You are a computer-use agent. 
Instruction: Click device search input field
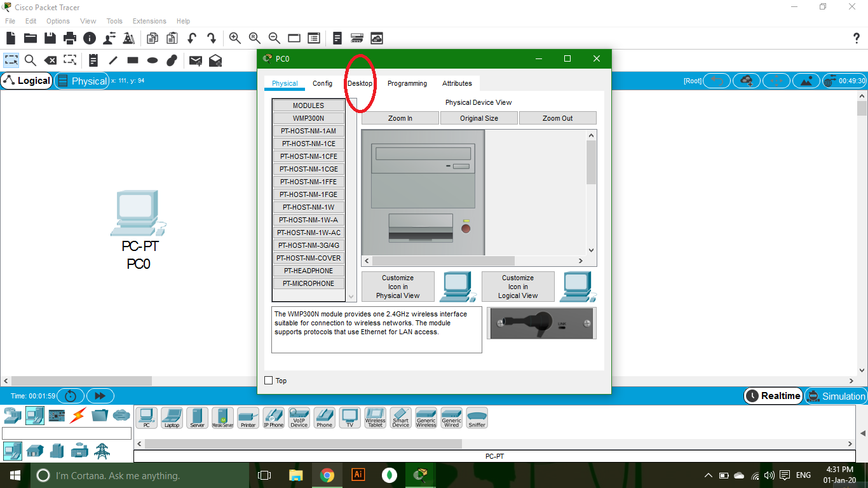tap(67, 433)
